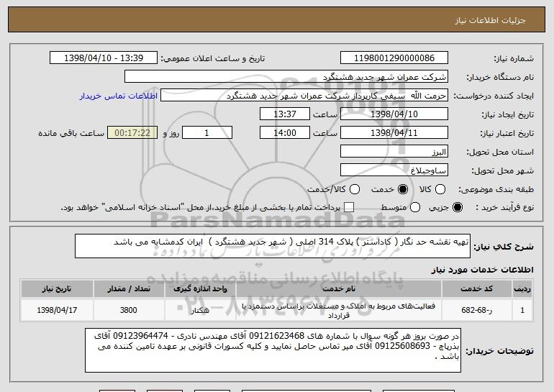
Task: Click the need date cell 1398/04/17
Action: point(57,310)
